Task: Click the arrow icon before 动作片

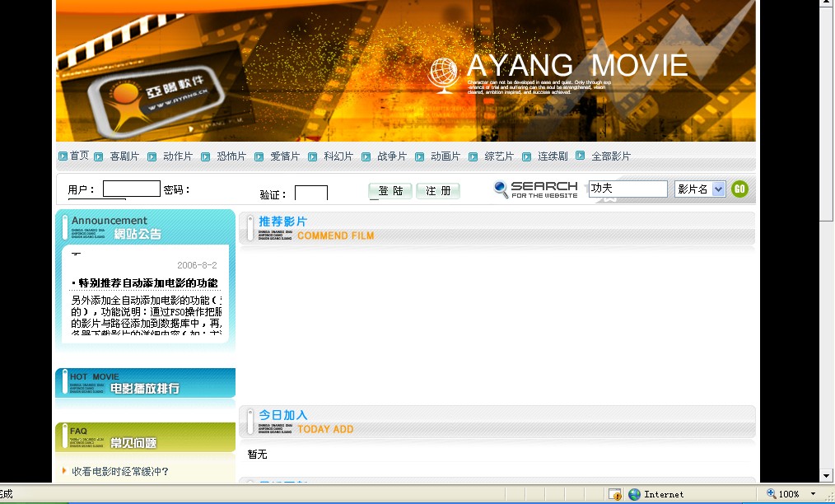Action: (152, 156)
